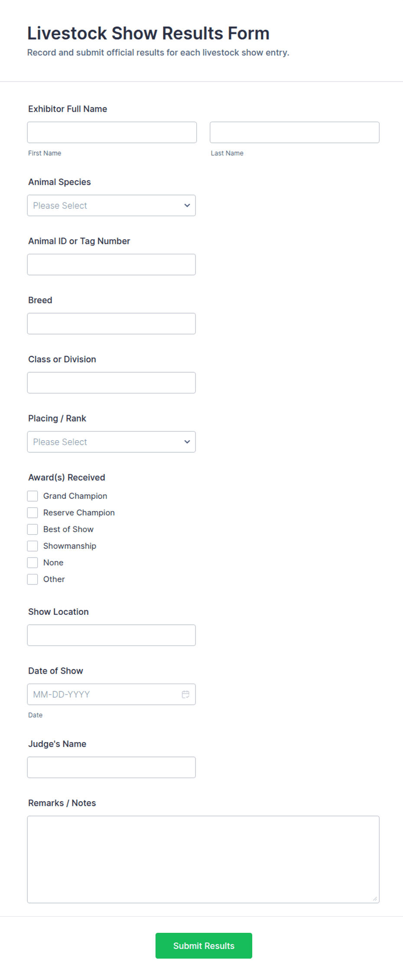
Task: Open the Placing / Rank select box
Action: [x=111, y=442]
